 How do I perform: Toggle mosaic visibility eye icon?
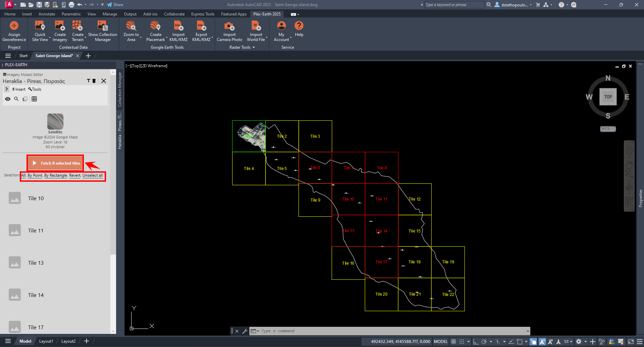coord(7,99)
